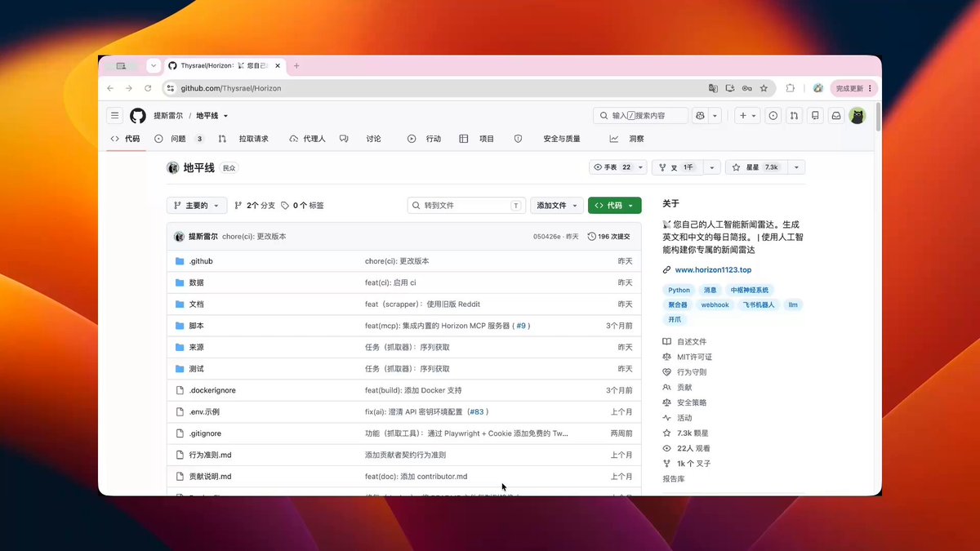Switch to the 问题 issues tab

click(180, 139)
